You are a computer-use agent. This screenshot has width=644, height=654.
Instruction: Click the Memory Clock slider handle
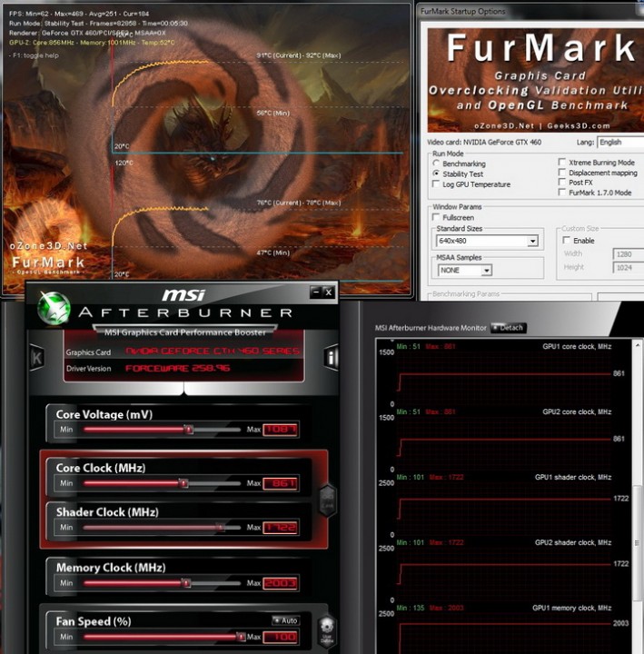(x=186, y=582)
